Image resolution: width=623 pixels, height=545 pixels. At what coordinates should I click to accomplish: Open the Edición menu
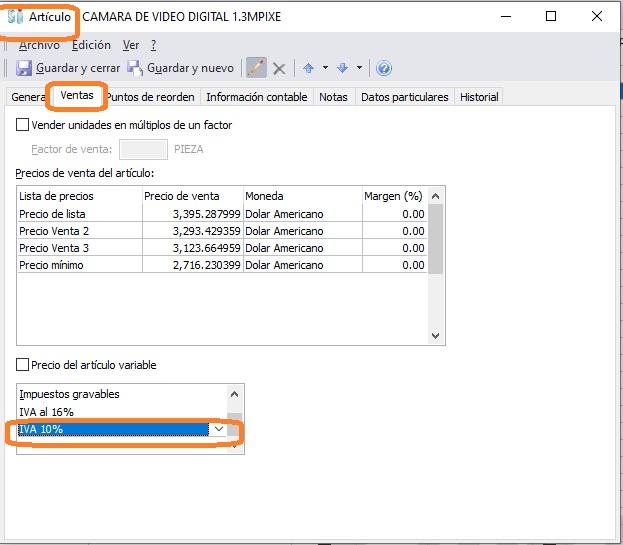(91, 45)
